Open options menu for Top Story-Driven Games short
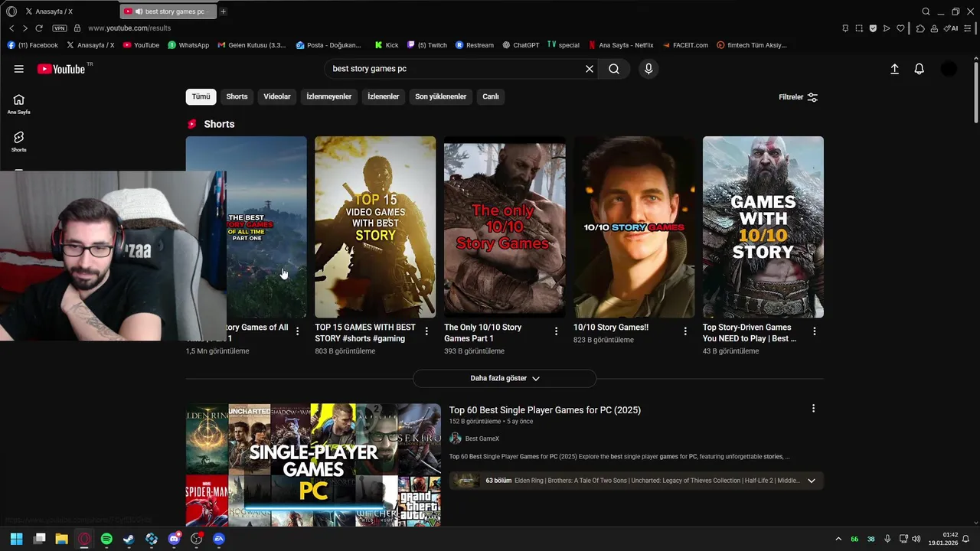 point(815,331)
